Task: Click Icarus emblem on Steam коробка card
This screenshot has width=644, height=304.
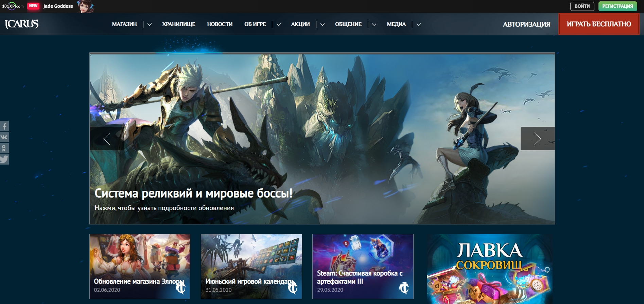Action: tap(404, 288)
